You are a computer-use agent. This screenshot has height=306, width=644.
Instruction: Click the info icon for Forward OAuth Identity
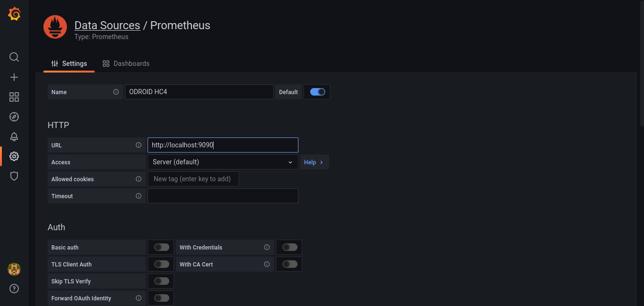pyautogui.click(x=139, y=298)
